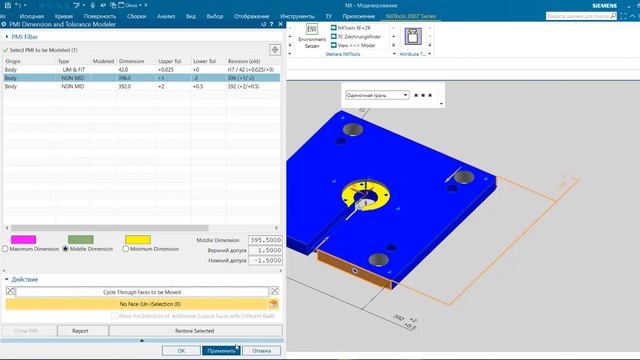Screen dimensions: 640x360
Task: Open the Отображение tab
Action: 251,16
